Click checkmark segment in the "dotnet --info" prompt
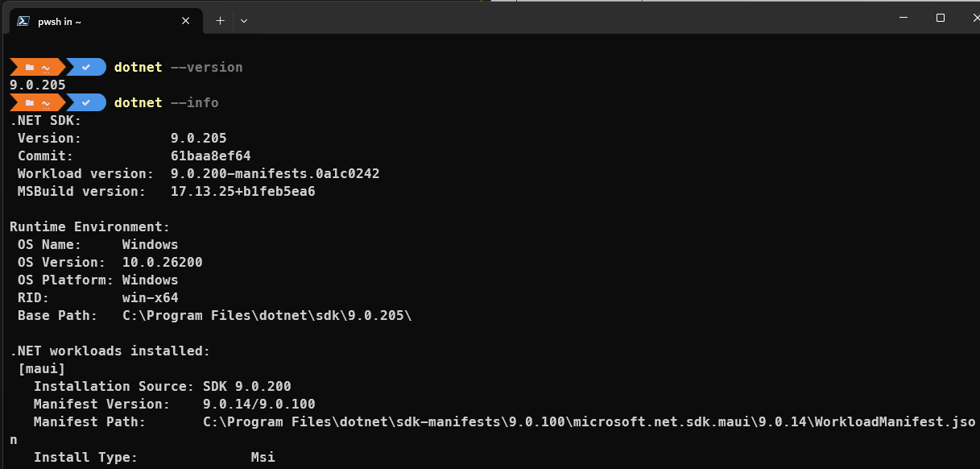980x469 pixels. point(86,103)
